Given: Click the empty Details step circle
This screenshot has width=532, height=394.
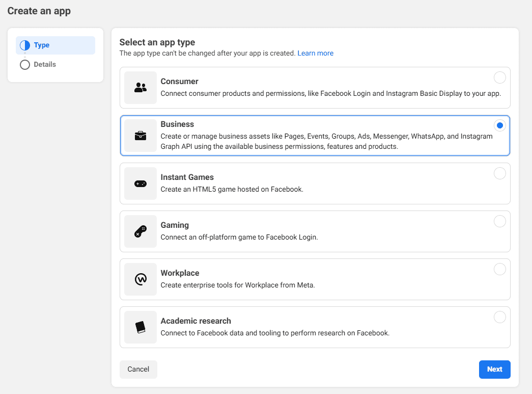Looking at the screenshot, I should coord(25,65).
